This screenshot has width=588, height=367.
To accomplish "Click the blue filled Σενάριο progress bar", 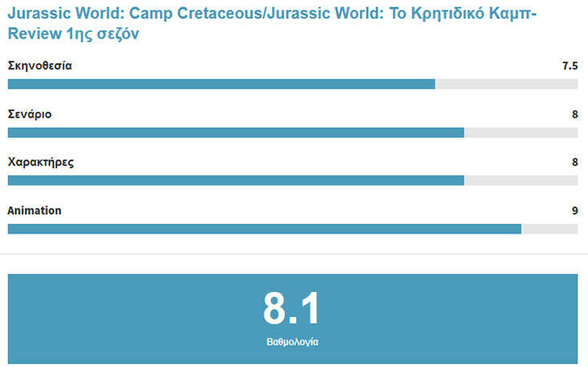I will [235, 133].
